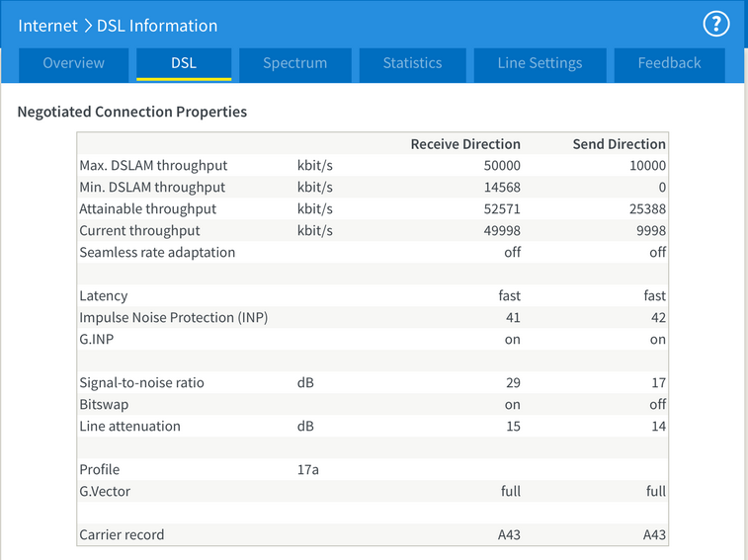
Task: Click the attainable throughput send value 25388
Action: click(x=647, y=209)
